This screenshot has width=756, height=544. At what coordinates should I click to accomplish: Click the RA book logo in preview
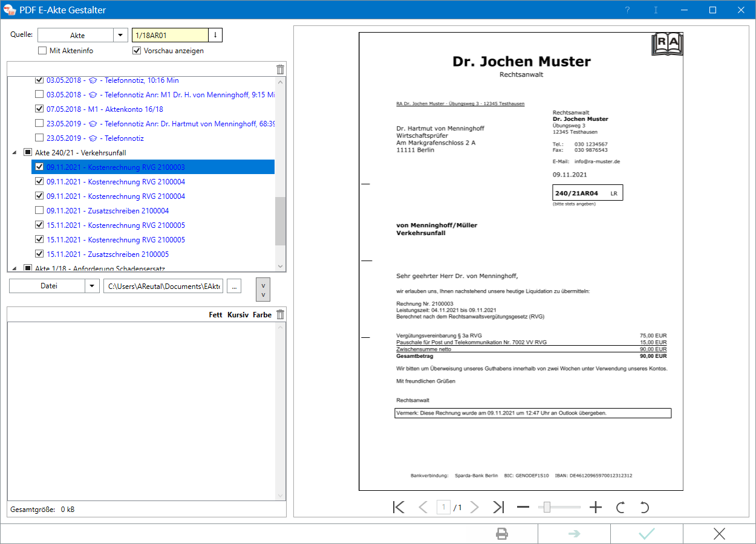pos(666,44)
